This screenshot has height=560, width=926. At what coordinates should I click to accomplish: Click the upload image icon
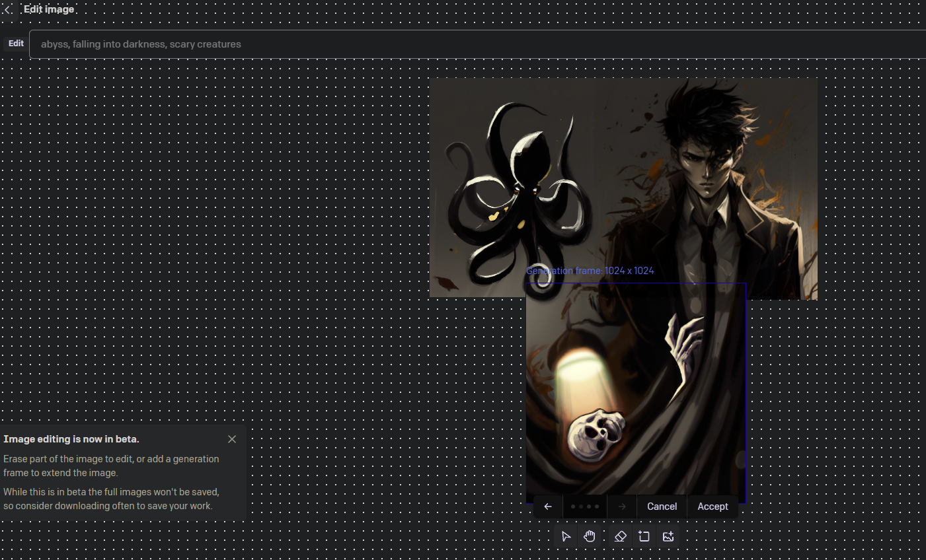pos(668,536)
